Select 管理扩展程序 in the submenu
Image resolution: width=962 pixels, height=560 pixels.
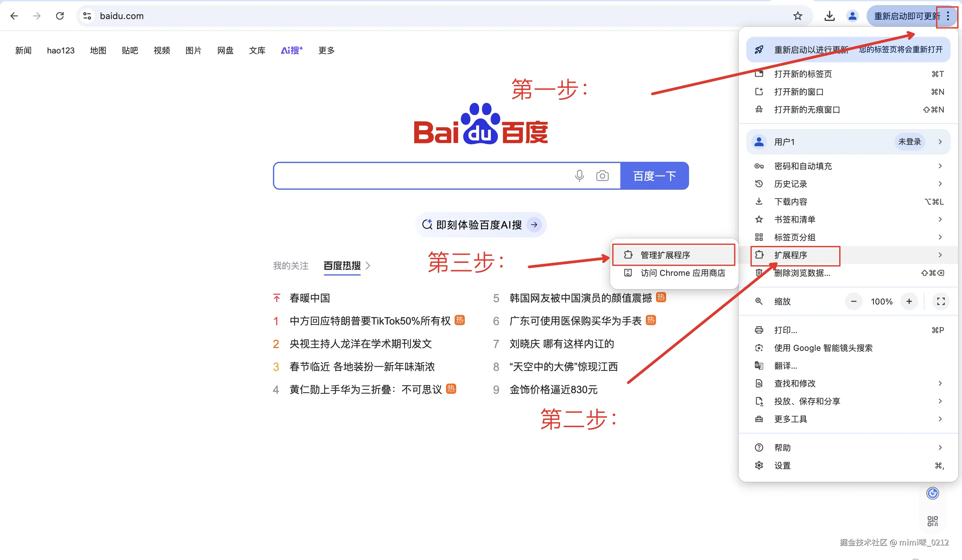(x=665, y=255)
